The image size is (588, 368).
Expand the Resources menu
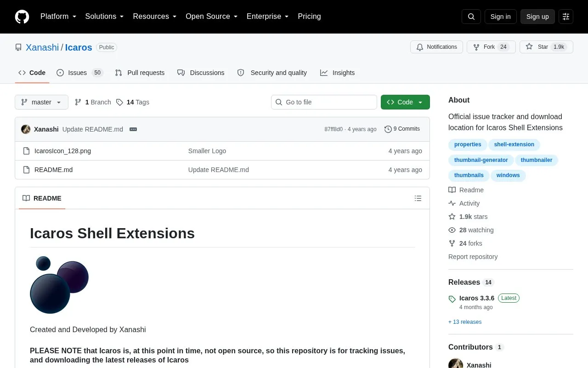click(x=155, y=17)
